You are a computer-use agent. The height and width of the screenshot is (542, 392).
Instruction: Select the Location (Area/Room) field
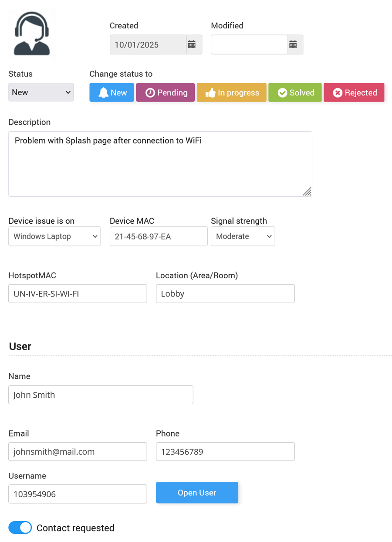[x=225, y=294]
